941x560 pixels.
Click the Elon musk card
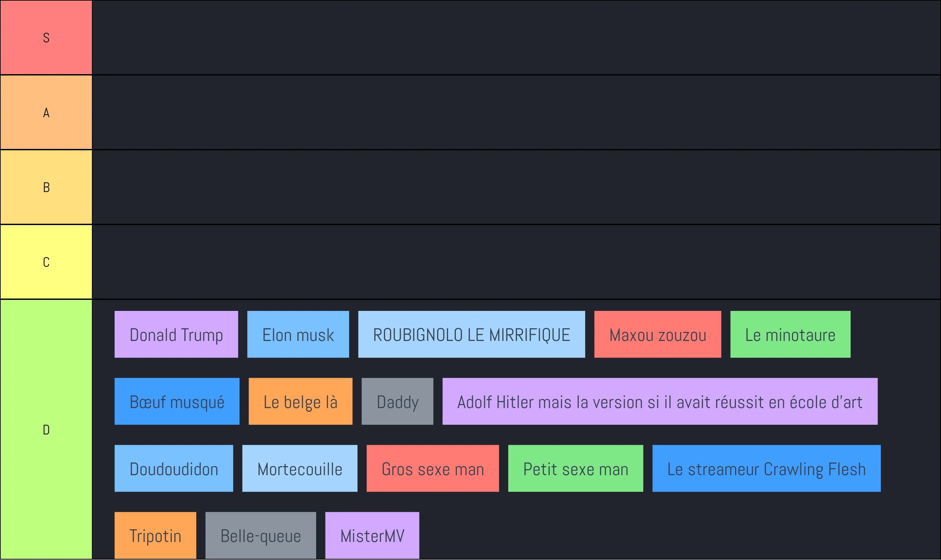tap(298, 334)
